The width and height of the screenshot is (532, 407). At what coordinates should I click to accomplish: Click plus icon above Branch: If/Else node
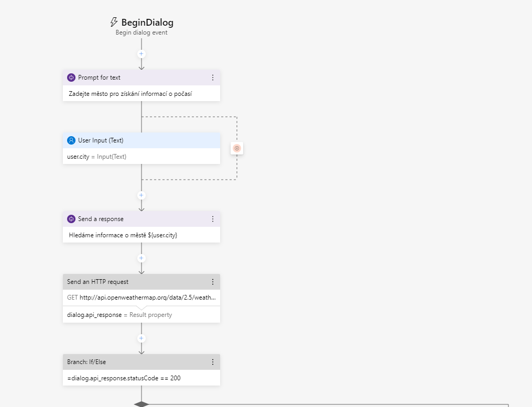tap(141, 338)
